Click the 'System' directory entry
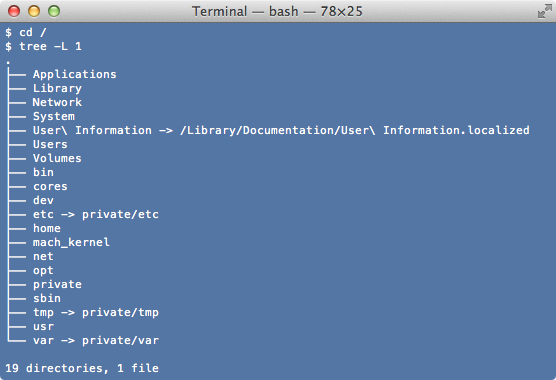Screen dimensions: 556x380 pos(54,116)
